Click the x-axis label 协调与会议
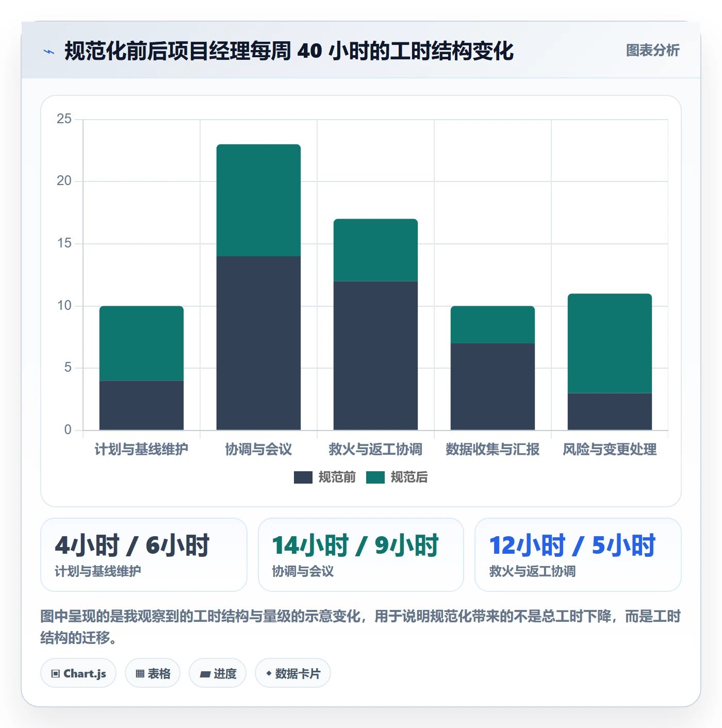722x728 pixels. pyautogui.click(x=258, y=449)
